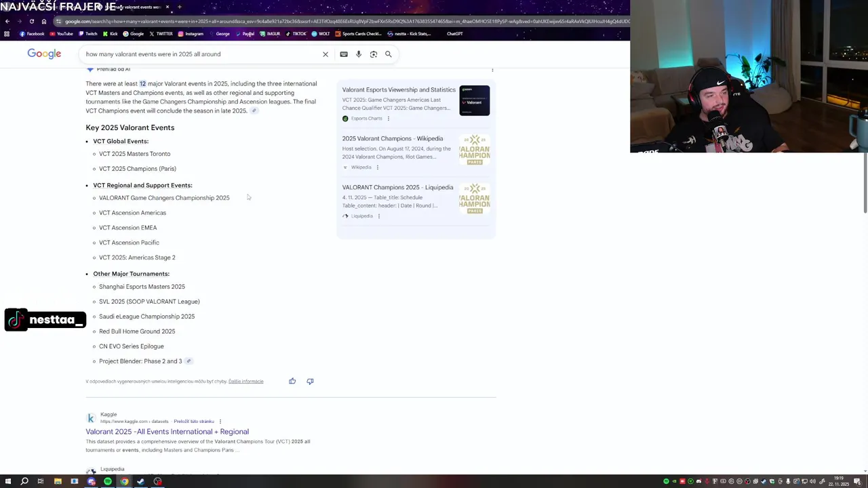Open three-dot menu for Esports Charts source

[389, 119]
